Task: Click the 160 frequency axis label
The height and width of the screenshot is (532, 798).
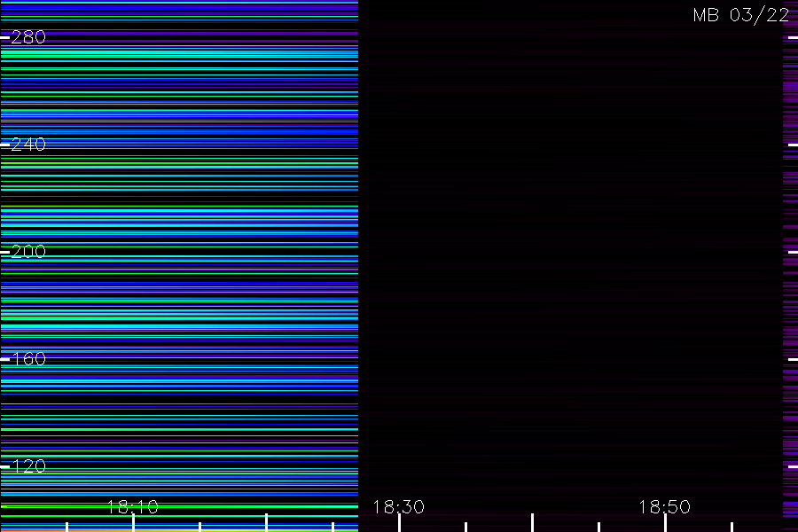Action: pos(28,359)
